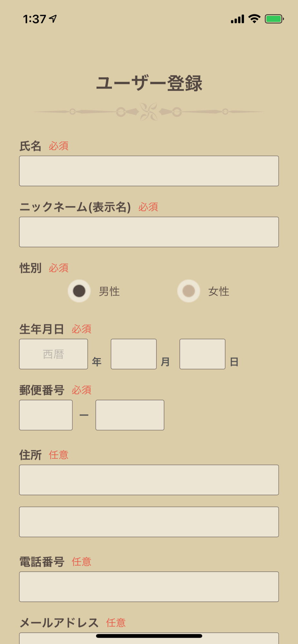Focus the 電話番号 input field

pyautogui.click(x=149, y=587)
